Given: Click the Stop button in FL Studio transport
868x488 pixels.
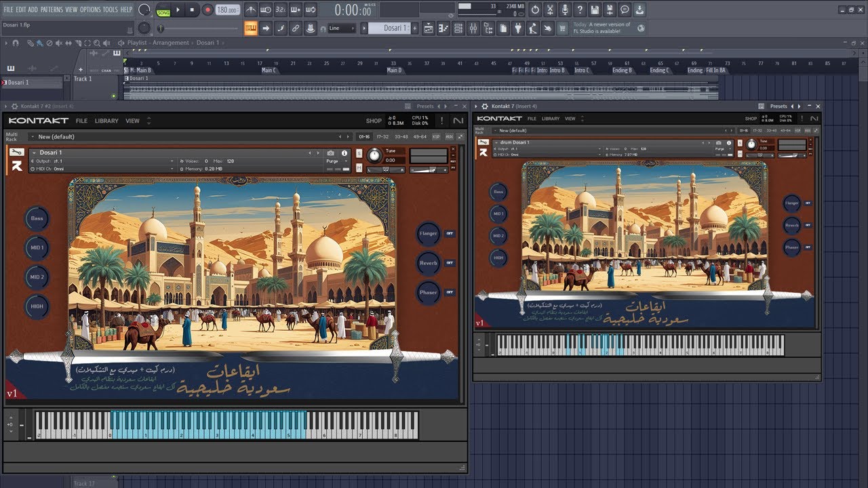Looking at the screenshot, I should (x=192, y=10).
